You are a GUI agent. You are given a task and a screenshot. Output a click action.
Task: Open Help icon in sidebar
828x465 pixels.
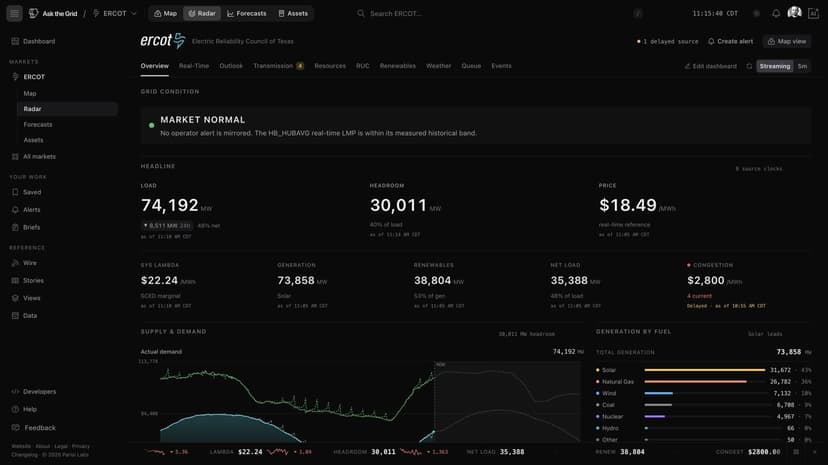pos(15,409)
